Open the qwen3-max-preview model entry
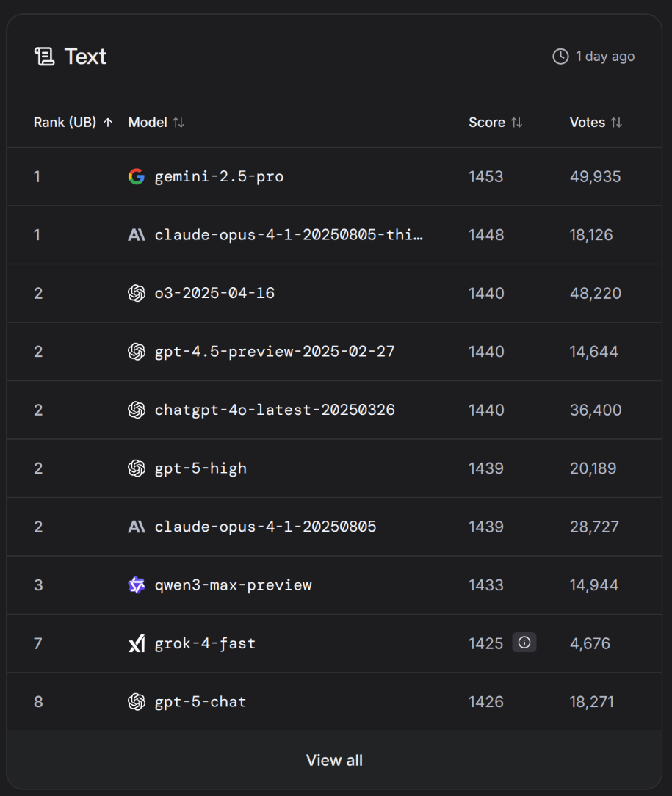The width and height of the screenshot is (672, 796). (x=233, y=585)
